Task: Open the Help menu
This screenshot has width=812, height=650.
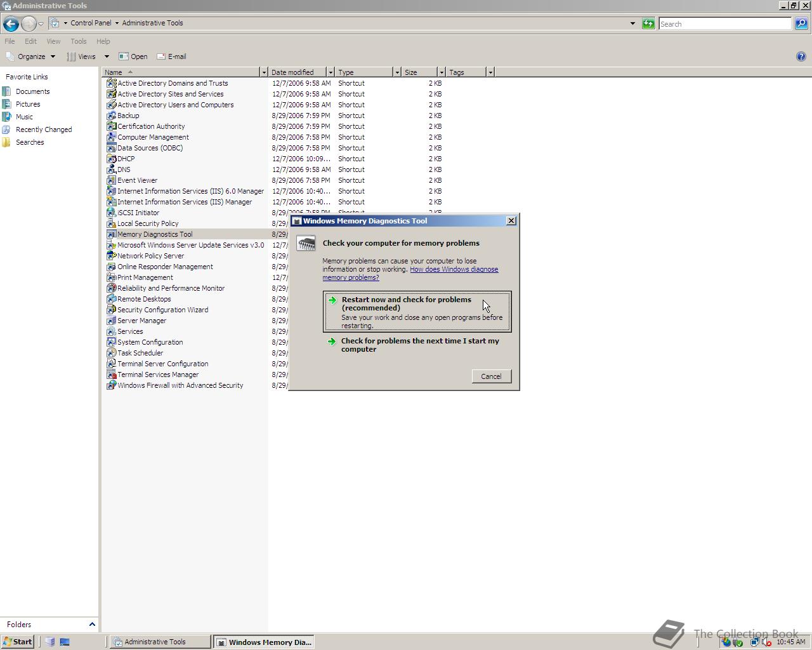Action: click(103, 41)
